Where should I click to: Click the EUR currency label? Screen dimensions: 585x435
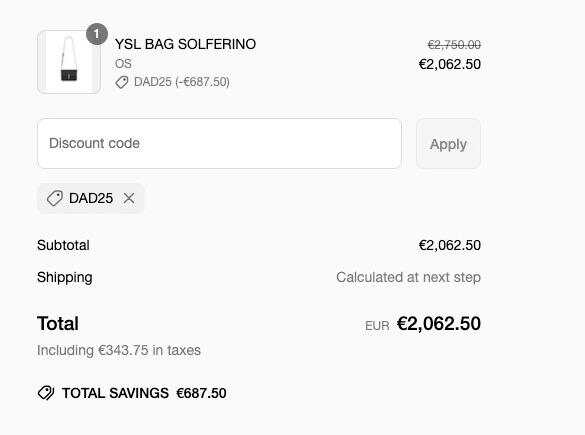pyautogui.click(x=377, y=326)
